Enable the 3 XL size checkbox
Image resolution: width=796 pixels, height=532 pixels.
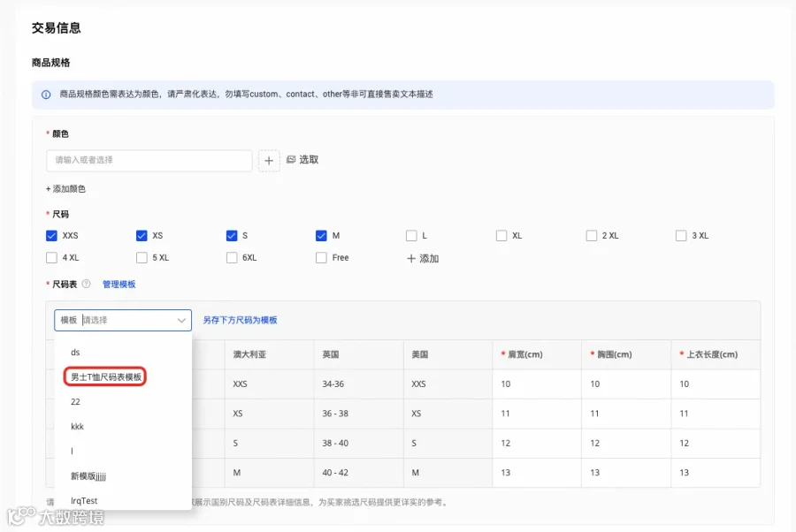[681, 236]
